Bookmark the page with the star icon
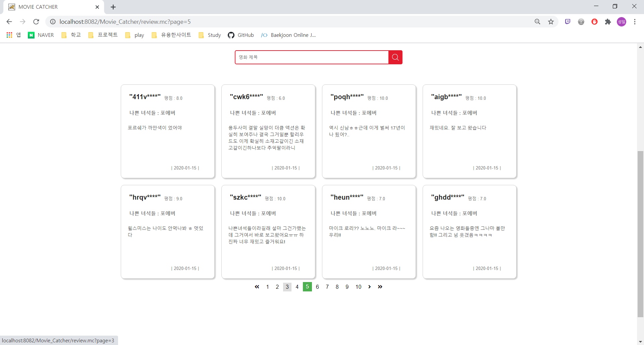644x345 pixels. tap(551, 21)
